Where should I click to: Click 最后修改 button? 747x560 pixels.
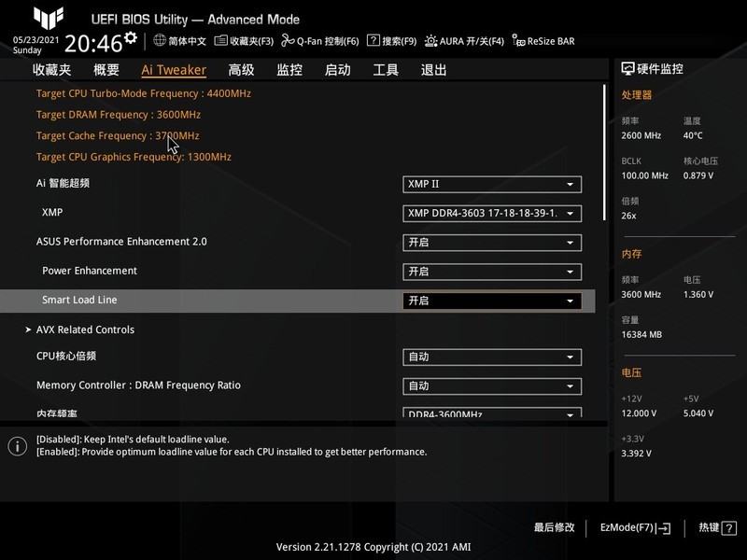pyautogui.click(x=554, y=527)
